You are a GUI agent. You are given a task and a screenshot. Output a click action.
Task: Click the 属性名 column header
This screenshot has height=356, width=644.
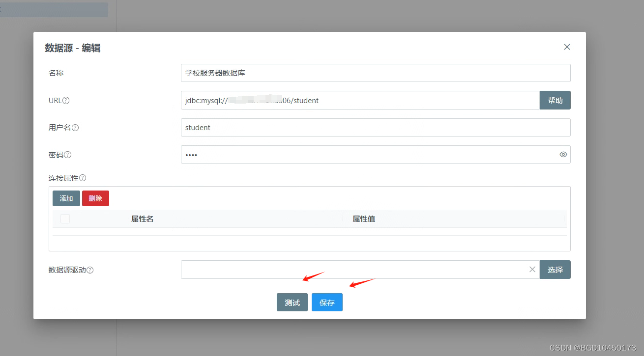[143, 219]
